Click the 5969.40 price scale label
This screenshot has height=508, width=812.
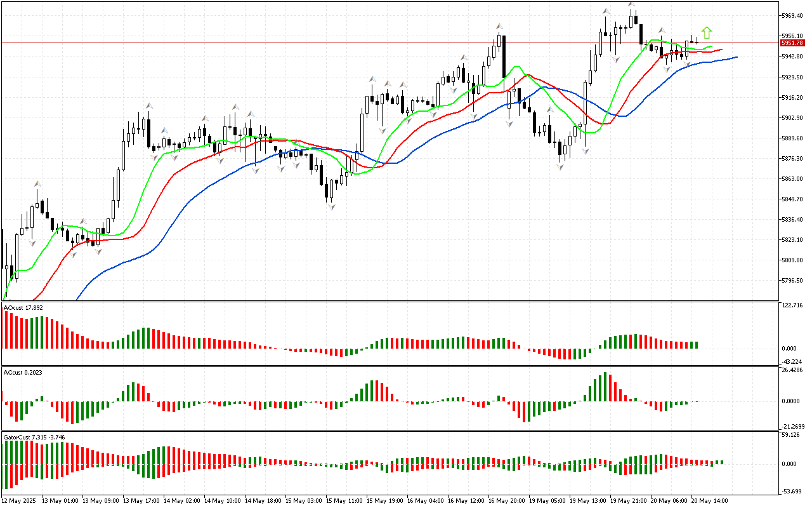point(792,15)
